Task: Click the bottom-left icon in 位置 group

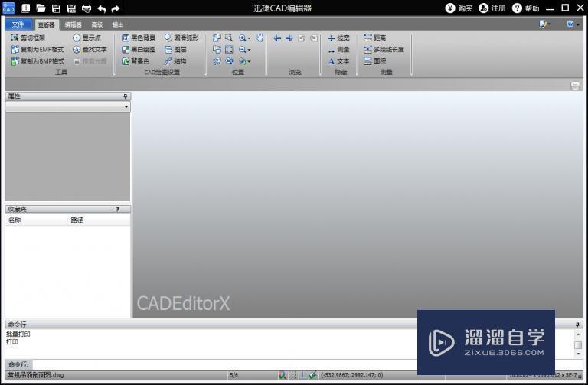Action: pyautogui.click(x=217, y=61)
